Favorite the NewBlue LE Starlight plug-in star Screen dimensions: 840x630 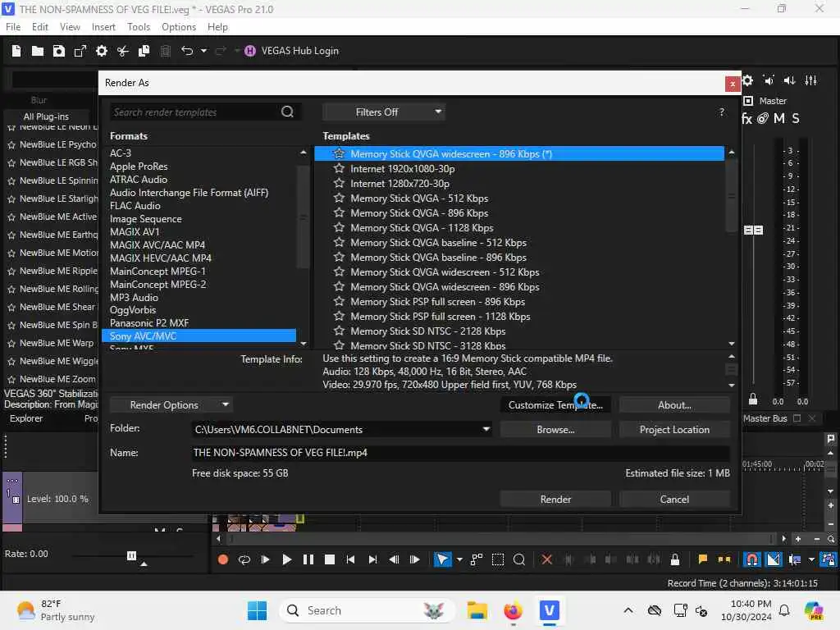[11, 199]
